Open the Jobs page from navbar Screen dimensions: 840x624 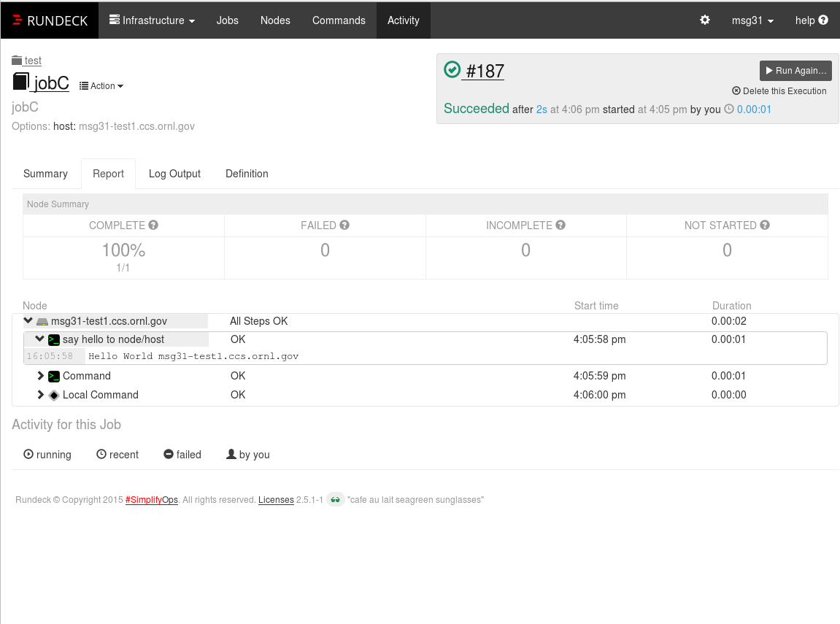coord(228,20)
